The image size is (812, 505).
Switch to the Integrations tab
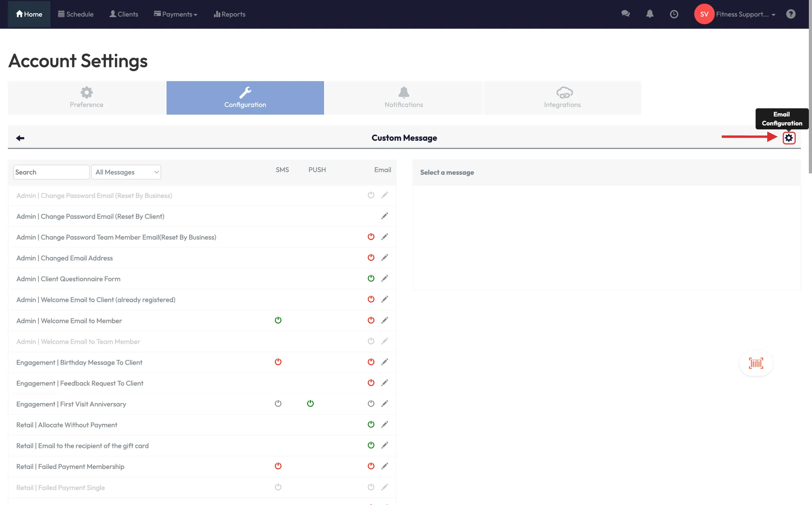pyautogui.click(x=562, y=98)
